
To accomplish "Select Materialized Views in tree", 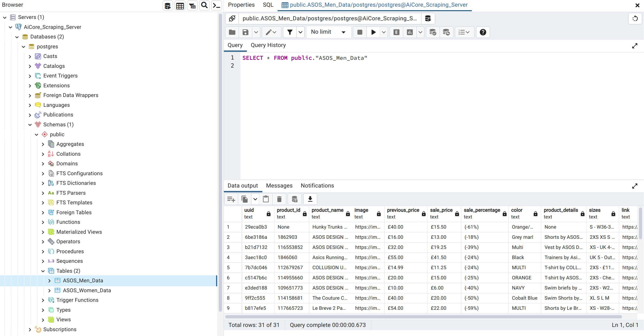I will point(79,232).
